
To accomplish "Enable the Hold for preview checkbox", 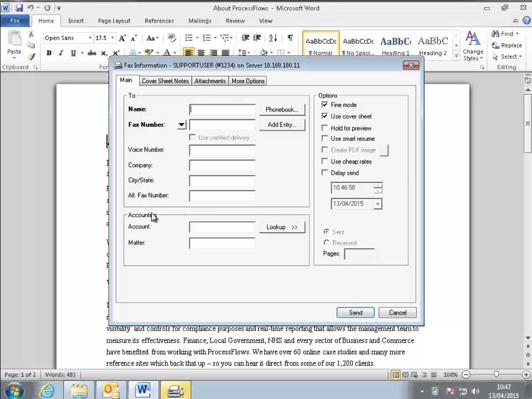I will 325,128.
